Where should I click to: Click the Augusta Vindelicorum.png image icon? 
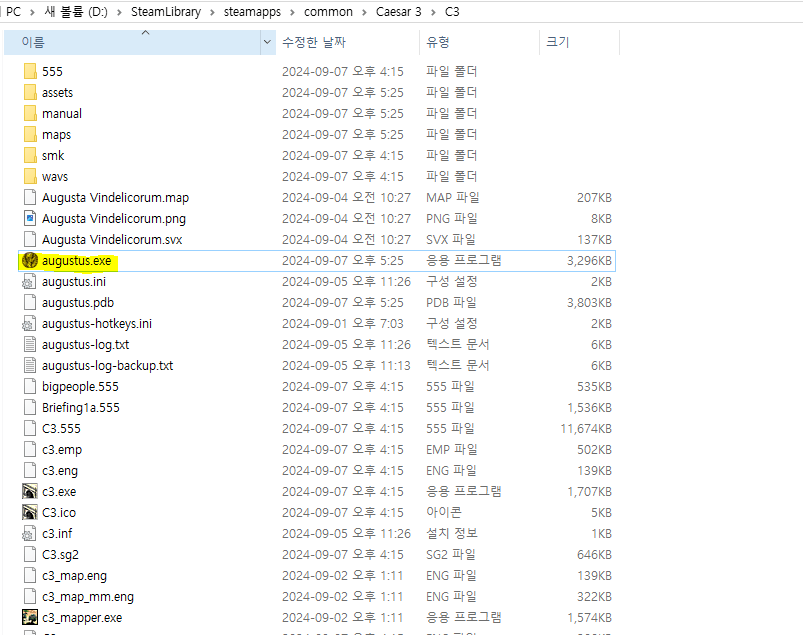pos(30,218)
